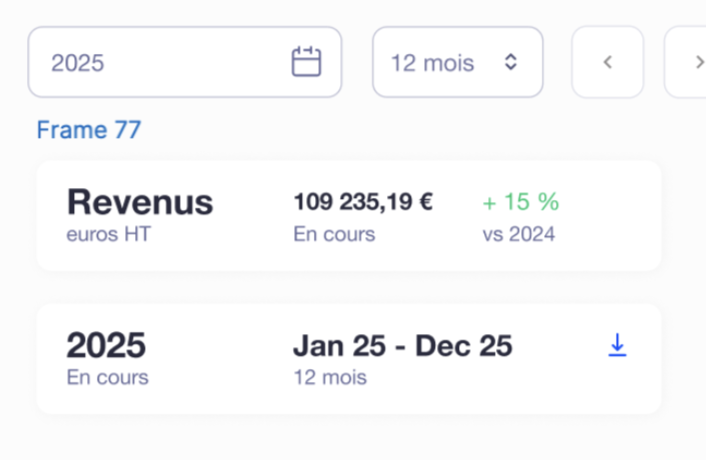Select the Revenus summary card
The height and width of the screenshot is (460, 706).
click(x=348, y=215)
